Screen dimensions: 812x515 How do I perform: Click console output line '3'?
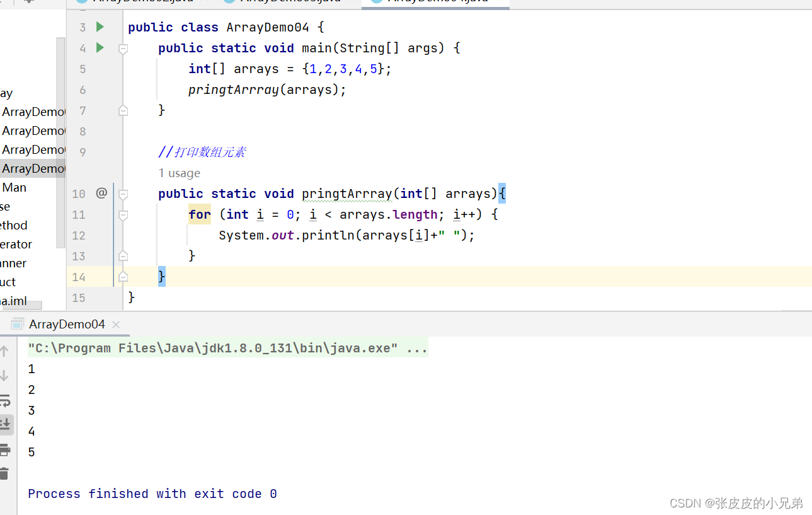tap(31, 410)
